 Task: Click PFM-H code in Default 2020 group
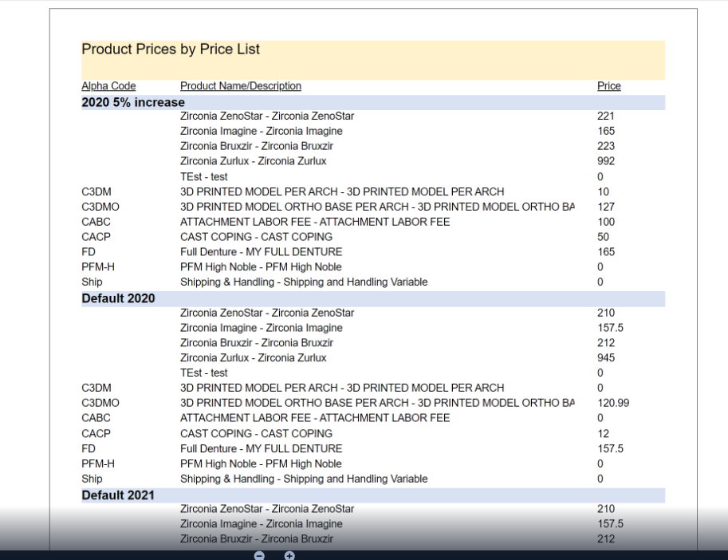click(x=98, y=464)
